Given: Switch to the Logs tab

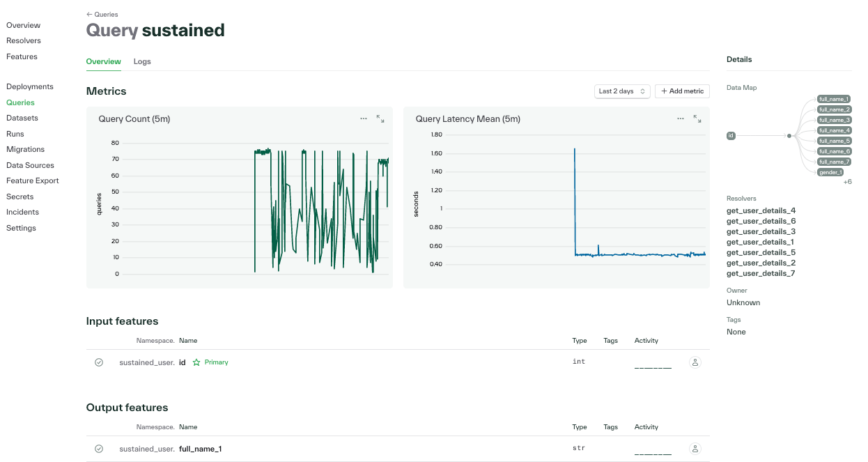Looking at the screenshot, I should point(141,61).
